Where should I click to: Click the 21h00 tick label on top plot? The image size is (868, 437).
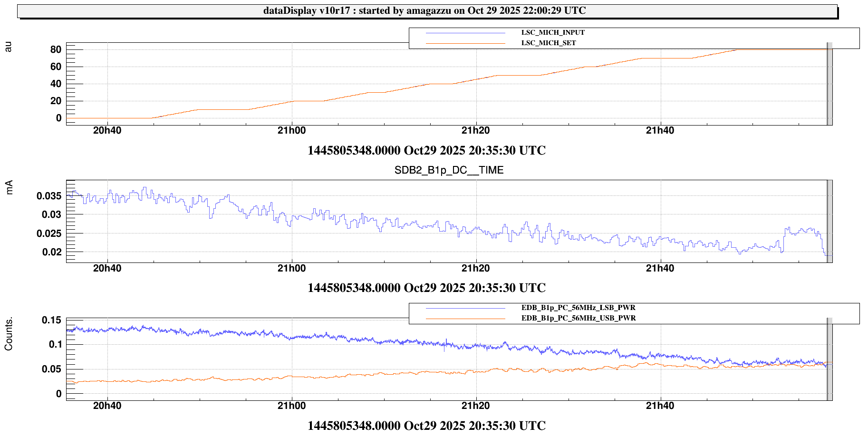(x=291, y=131)
